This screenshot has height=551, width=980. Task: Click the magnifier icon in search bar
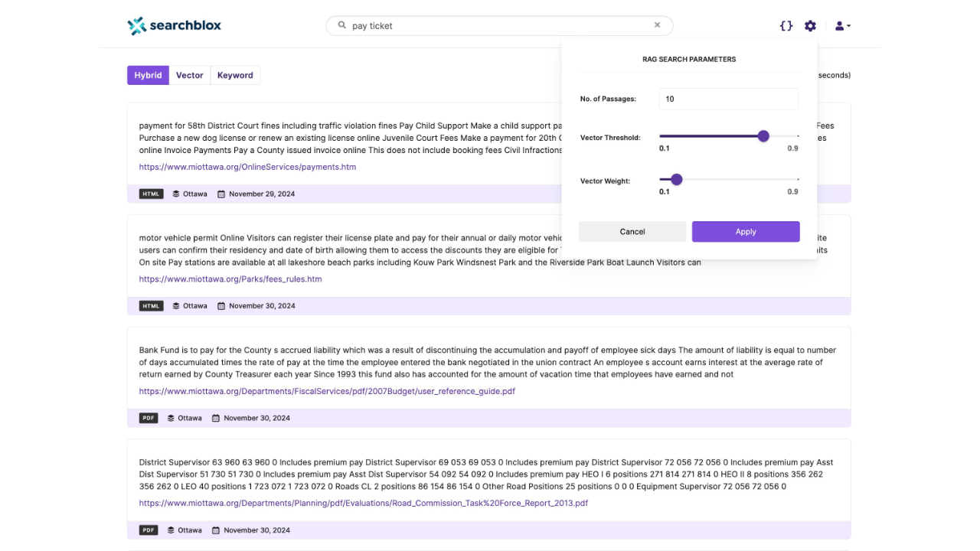(341, 25)
